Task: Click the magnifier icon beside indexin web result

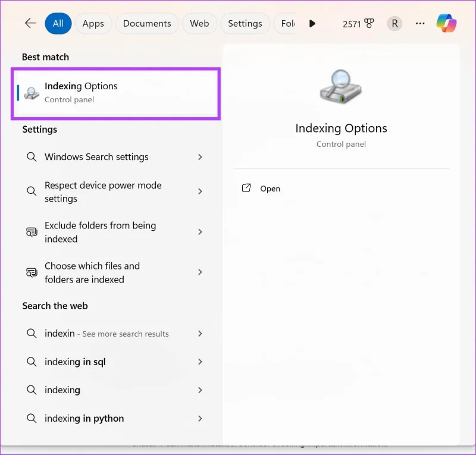Action: tap(32, 333)
